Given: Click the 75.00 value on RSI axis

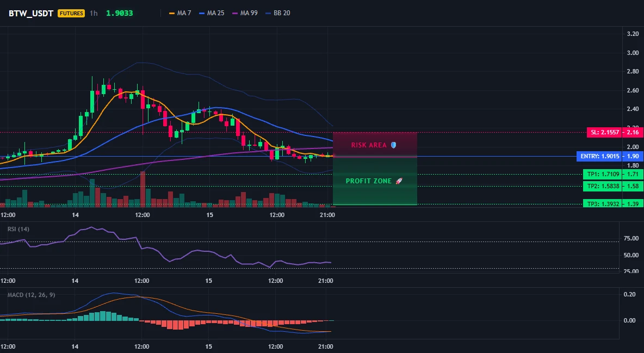Looking at the screenshot, I should (x=631, y=238).
